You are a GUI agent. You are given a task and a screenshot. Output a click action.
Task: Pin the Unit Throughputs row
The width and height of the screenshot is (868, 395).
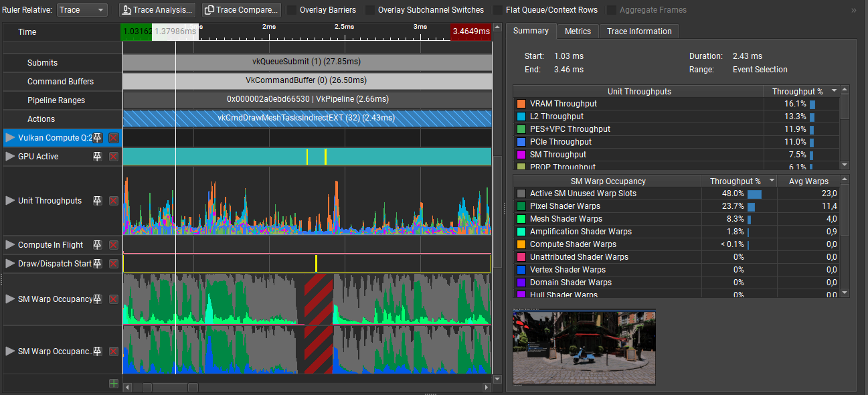click(98, 201)
